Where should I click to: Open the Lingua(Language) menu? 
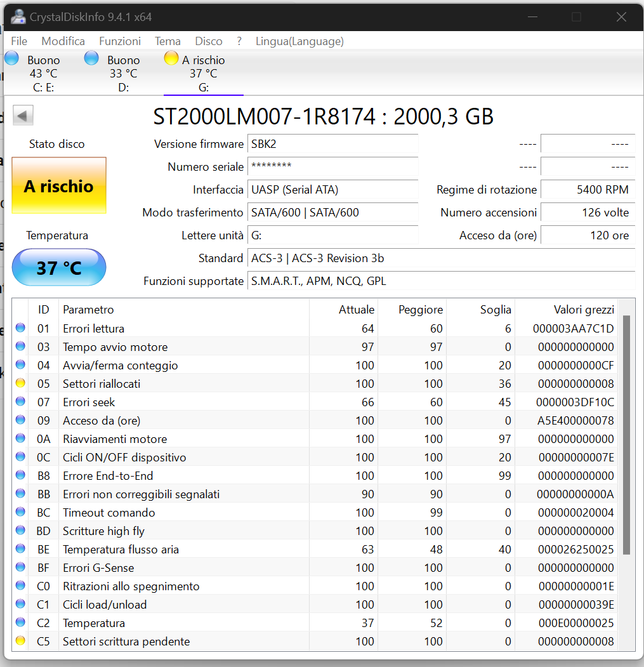click(x=299, y=41)
